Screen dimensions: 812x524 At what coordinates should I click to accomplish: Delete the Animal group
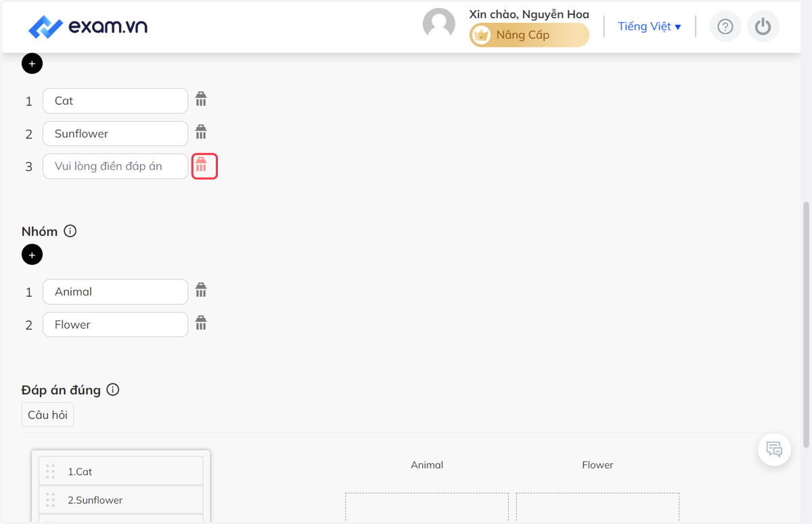(201, 290)
